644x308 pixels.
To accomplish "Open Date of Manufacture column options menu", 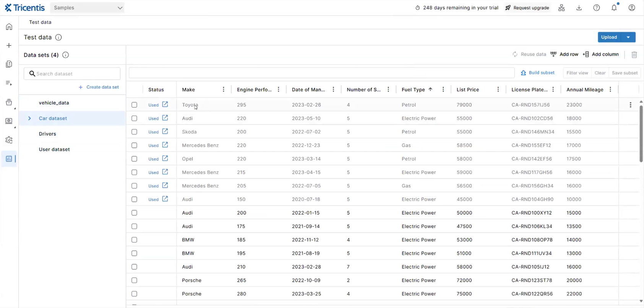I will (x=333, y=90).
